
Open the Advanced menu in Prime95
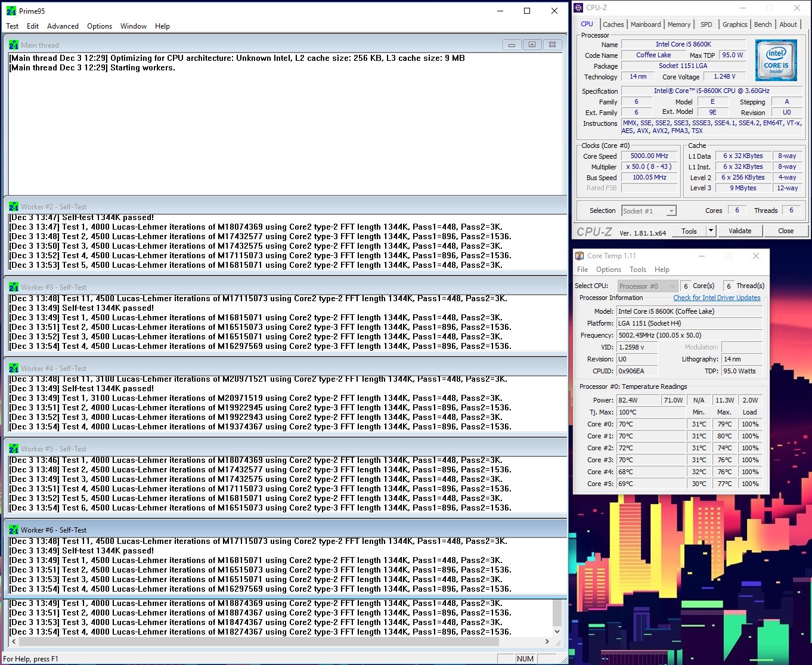point(63,26)
